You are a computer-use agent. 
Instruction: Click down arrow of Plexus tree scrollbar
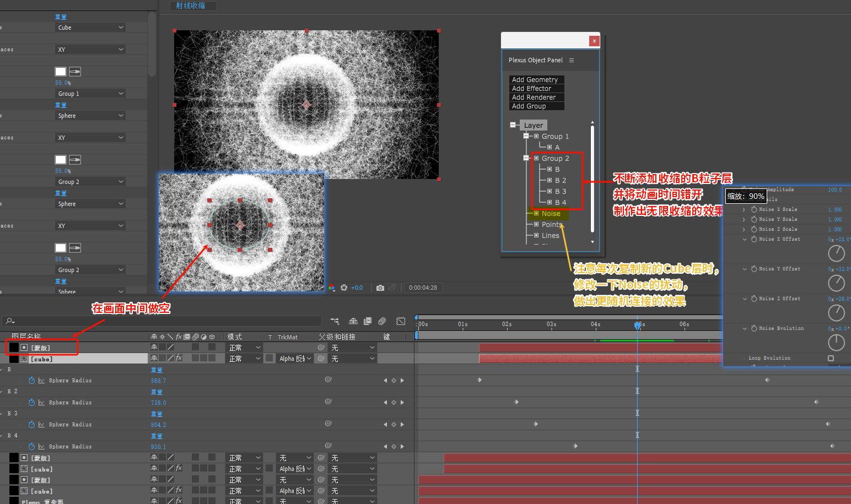pos(593,241)
